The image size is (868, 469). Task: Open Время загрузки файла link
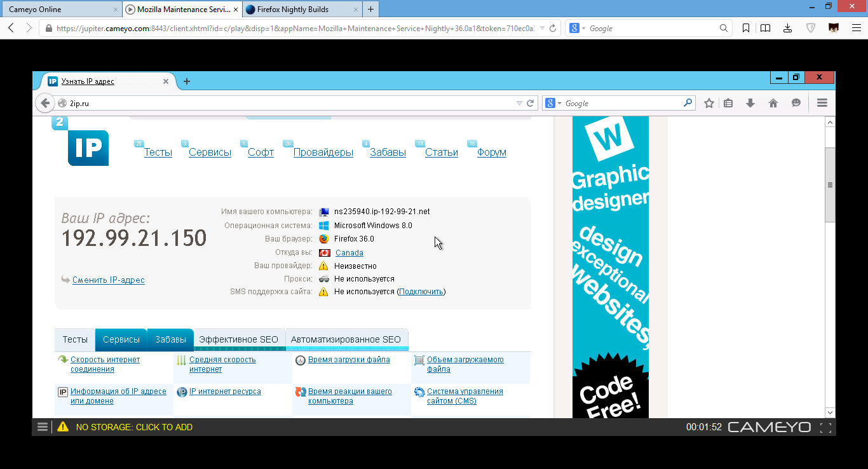[349, 360]
